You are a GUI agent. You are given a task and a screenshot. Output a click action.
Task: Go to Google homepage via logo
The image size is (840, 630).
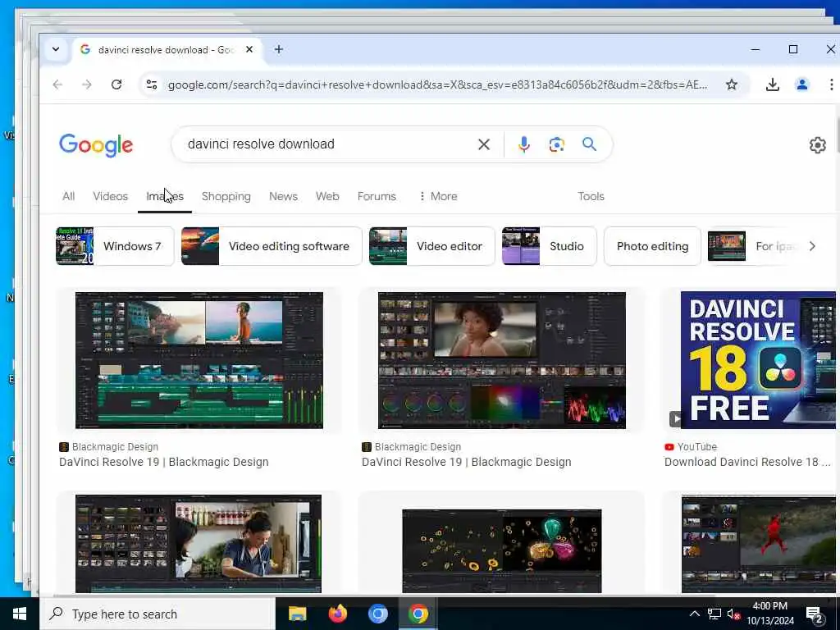click(96, 145)
